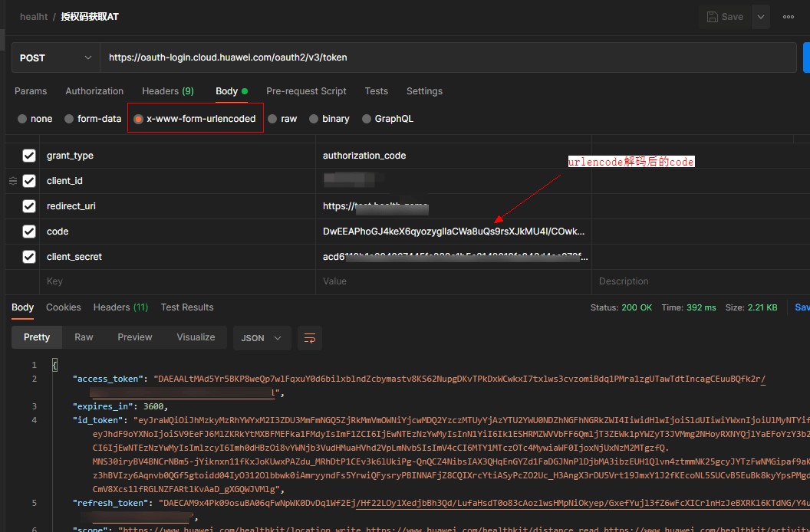
Task: Open the three-dot more actions menu
Action: 789,17
